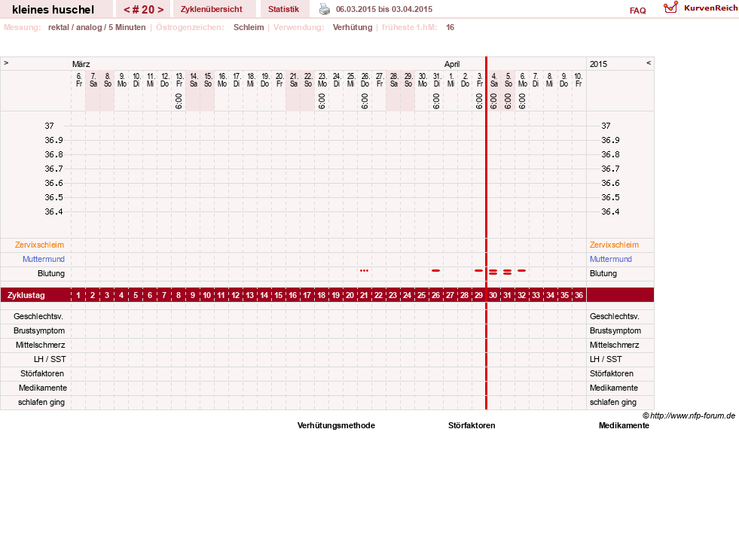Click the April month label
This screenshot has width=739, height=560.
click(x=452, y=64)
